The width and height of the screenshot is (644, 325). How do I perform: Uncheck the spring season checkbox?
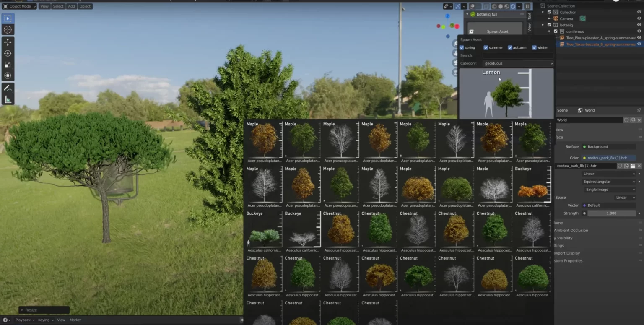(462, 47)
